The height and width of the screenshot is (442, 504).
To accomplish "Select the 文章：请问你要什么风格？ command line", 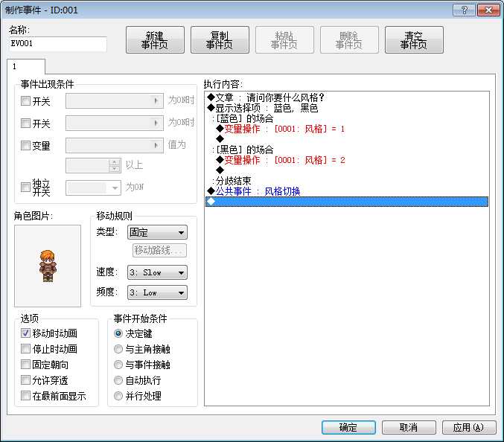I will point(347,97).
